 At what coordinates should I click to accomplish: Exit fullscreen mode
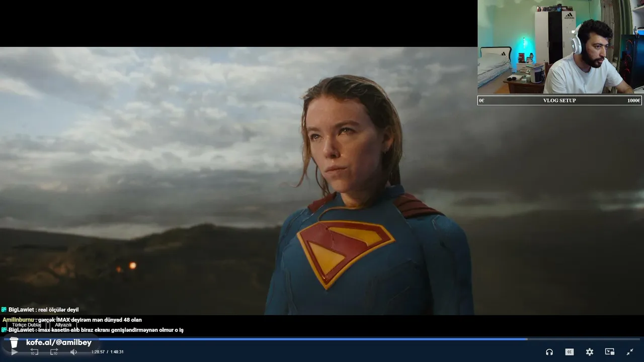[x=630, y=352]
